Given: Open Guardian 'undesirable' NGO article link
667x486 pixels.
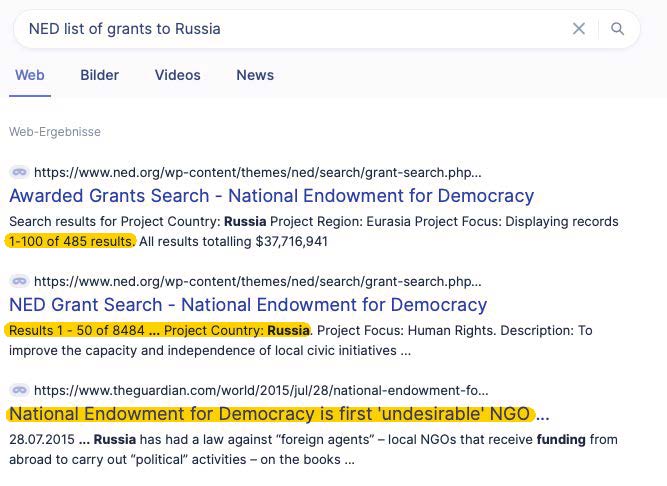Looking at the screenshot, I should click(272, 414).
